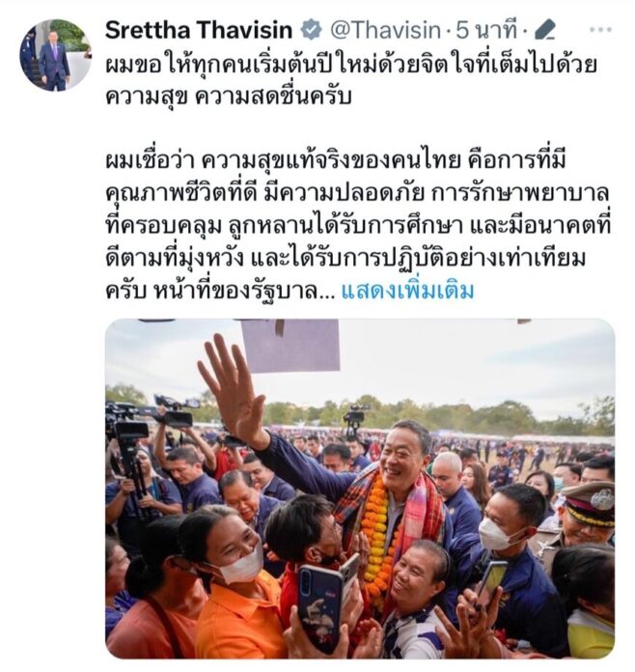Open the attached crowd photo
Screen dimensions: 635x672
coord(360,489)
